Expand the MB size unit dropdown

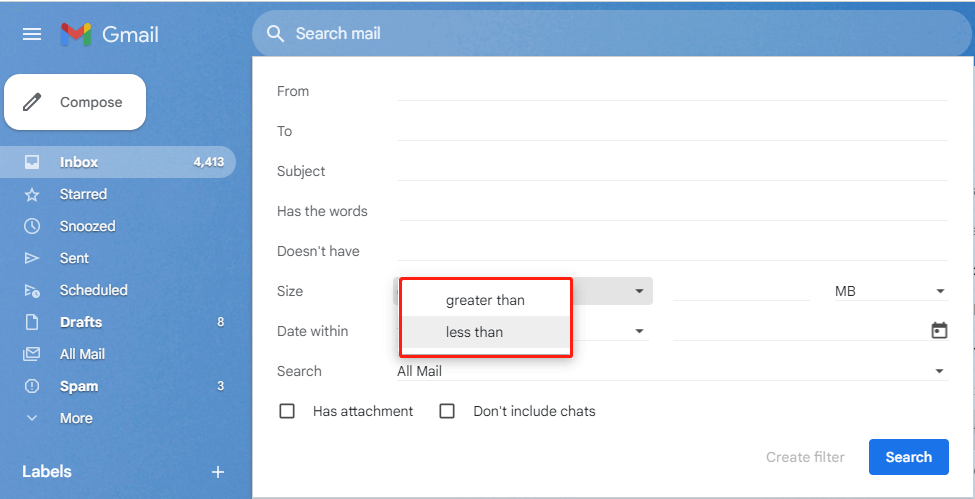890,291
